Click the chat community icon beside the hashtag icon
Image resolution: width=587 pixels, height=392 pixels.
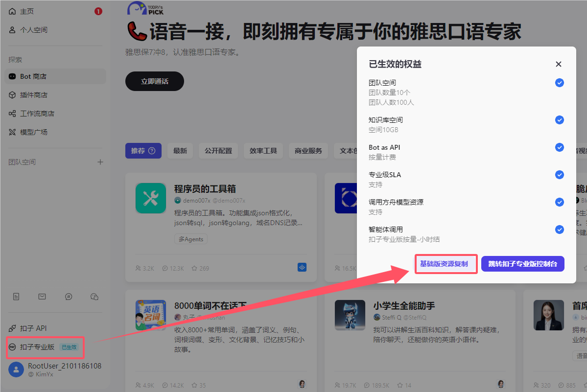pos(94,297)
